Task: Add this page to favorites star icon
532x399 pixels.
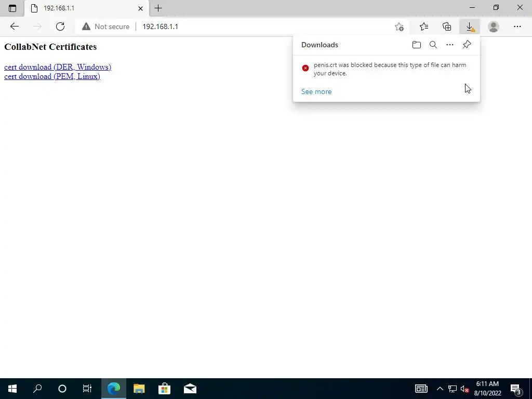Action: click(399, 26)
